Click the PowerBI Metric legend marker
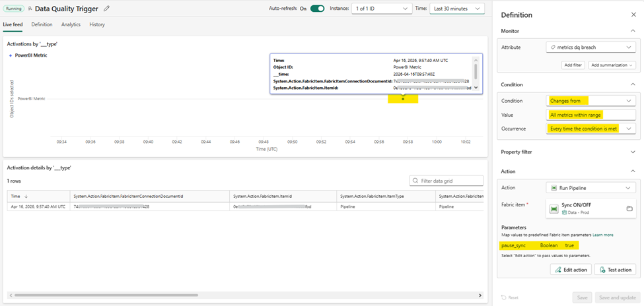The image size is (644, 306). pyautogui.click(x=11, y=55)
